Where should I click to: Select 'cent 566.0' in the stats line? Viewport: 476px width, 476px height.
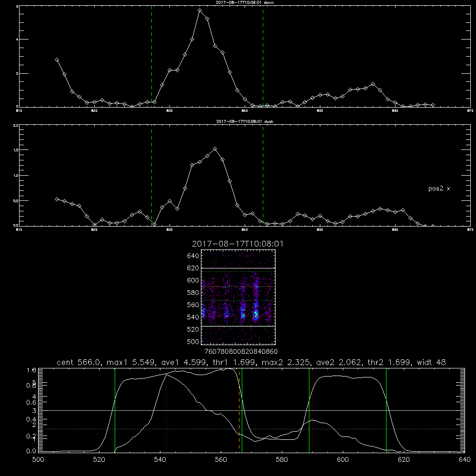click(x=79, y=362)
